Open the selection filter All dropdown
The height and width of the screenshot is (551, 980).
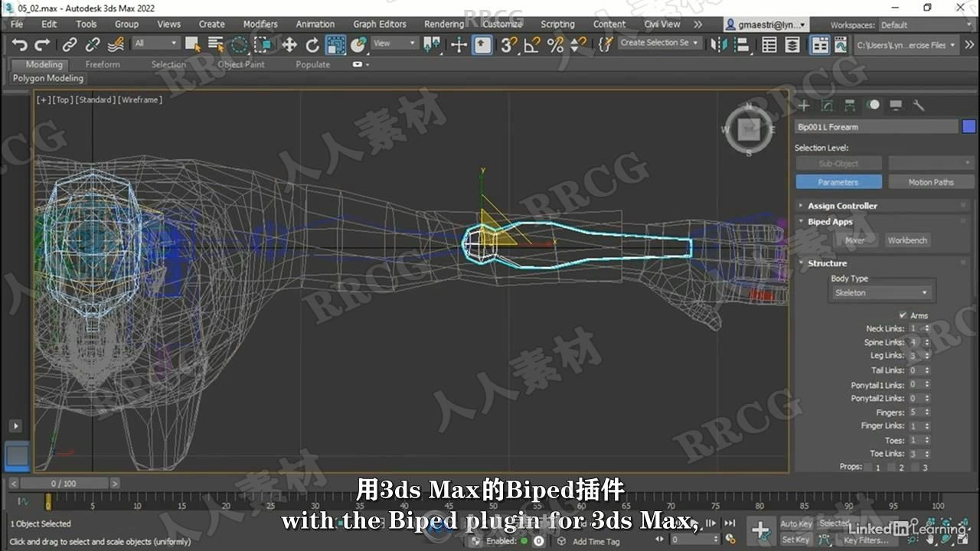[156, 44]
